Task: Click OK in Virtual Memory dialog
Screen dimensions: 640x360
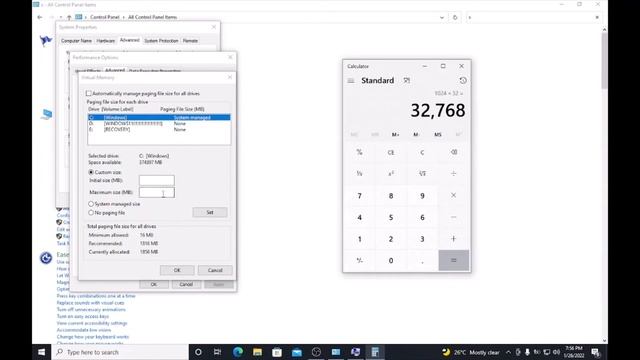Action: point(177,270)
